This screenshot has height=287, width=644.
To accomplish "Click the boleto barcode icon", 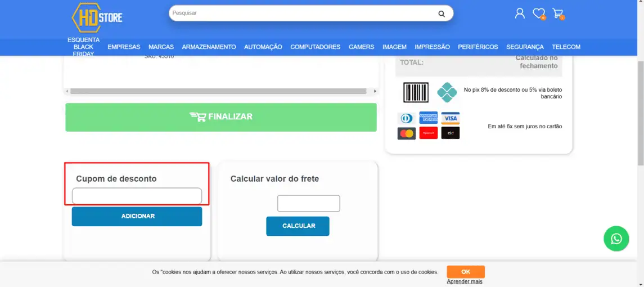I will click(416, 92).
